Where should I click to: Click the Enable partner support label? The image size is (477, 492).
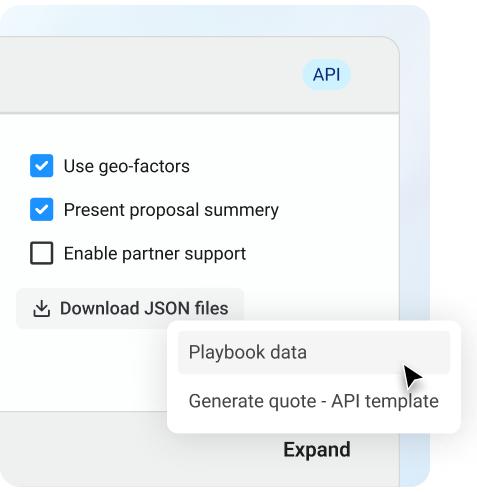155,254
